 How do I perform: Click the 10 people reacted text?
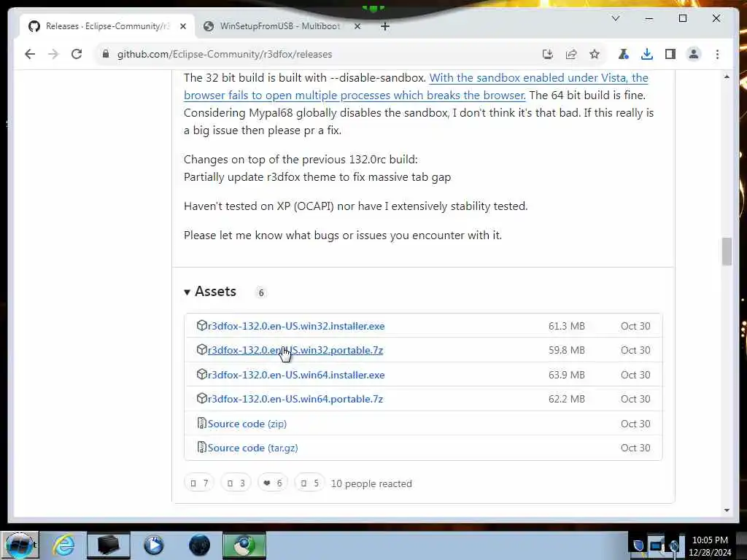click(x=371, y=484)
